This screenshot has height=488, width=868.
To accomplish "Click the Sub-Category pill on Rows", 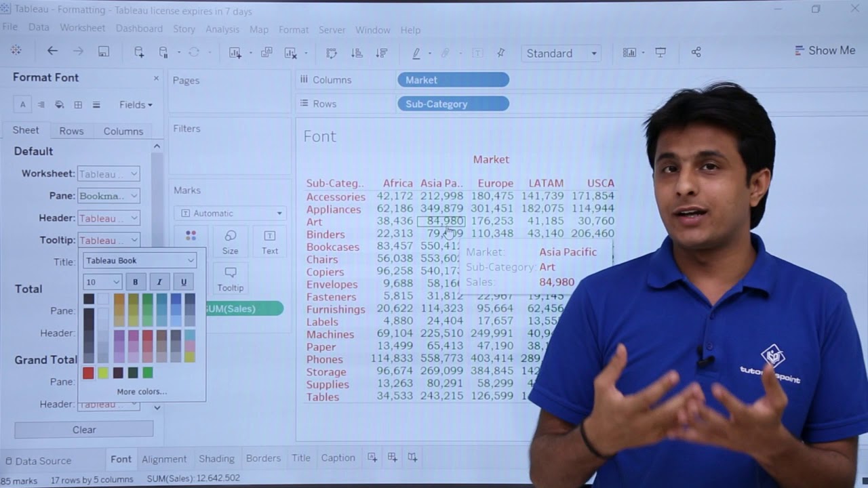I will (x=453, y=104).
